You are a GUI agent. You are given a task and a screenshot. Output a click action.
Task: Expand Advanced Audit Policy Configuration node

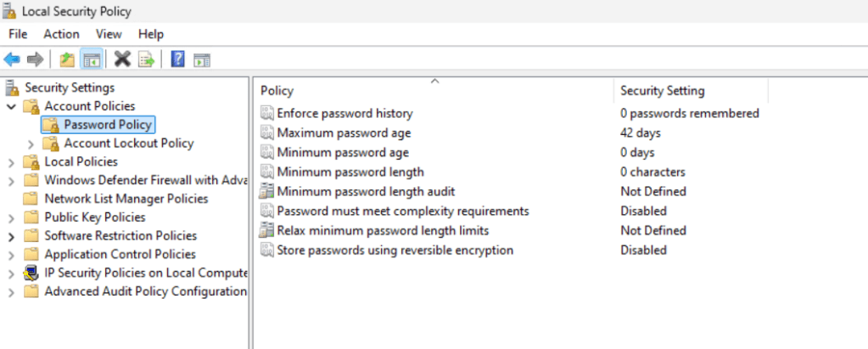pos(11,292)
